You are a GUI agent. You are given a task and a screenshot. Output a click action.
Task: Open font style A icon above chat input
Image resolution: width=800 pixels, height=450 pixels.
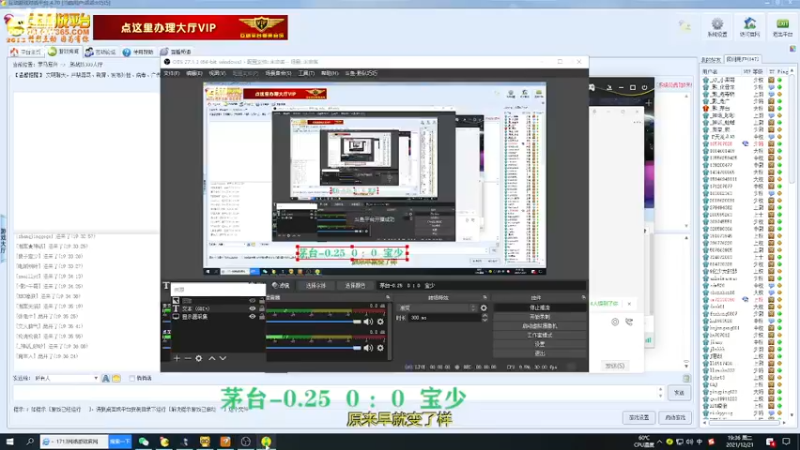click(x=106, y=379)
